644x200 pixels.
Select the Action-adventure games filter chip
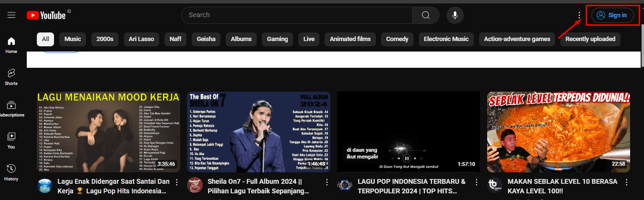point(517,39)
